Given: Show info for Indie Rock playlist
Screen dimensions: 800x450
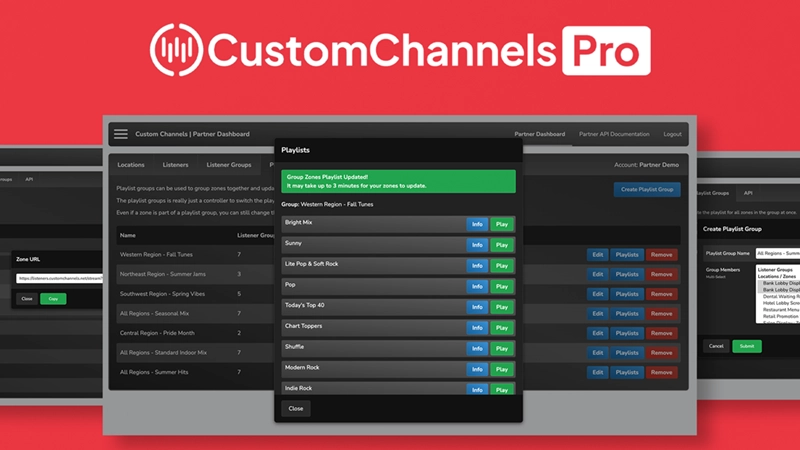Looking at the screenshot, I should [x=477, y=389].
